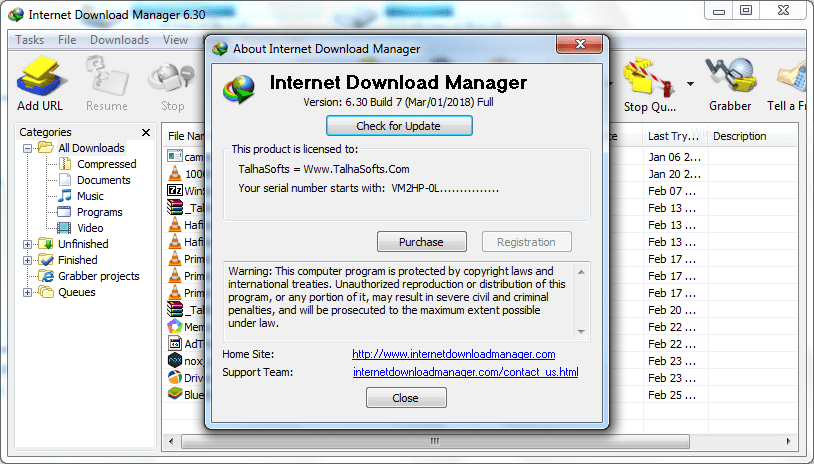Select the Finished folder icon
This screenshot has height=464, width=814.
[x=46, y=260]
